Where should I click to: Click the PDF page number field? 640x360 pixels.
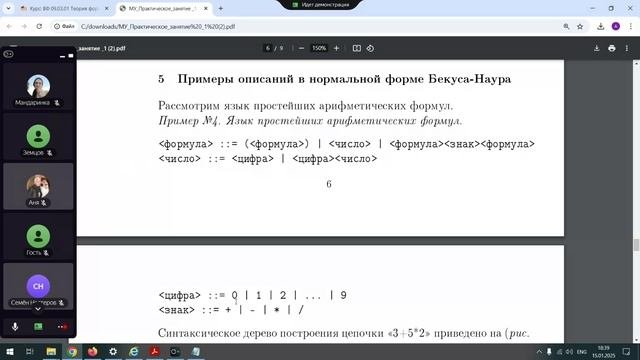click(268, 48)
